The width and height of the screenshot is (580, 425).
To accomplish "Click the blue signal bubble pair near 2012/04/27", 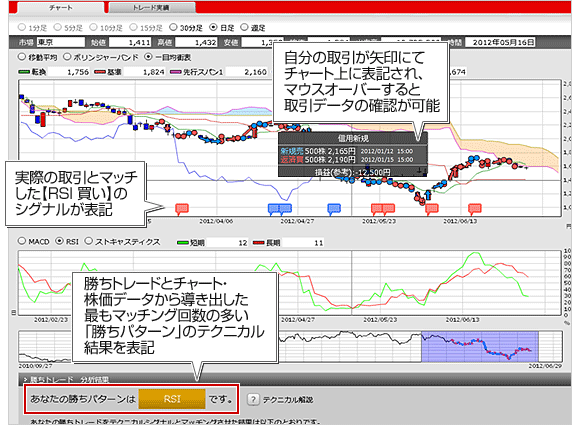I will click(x=280, y=209).
